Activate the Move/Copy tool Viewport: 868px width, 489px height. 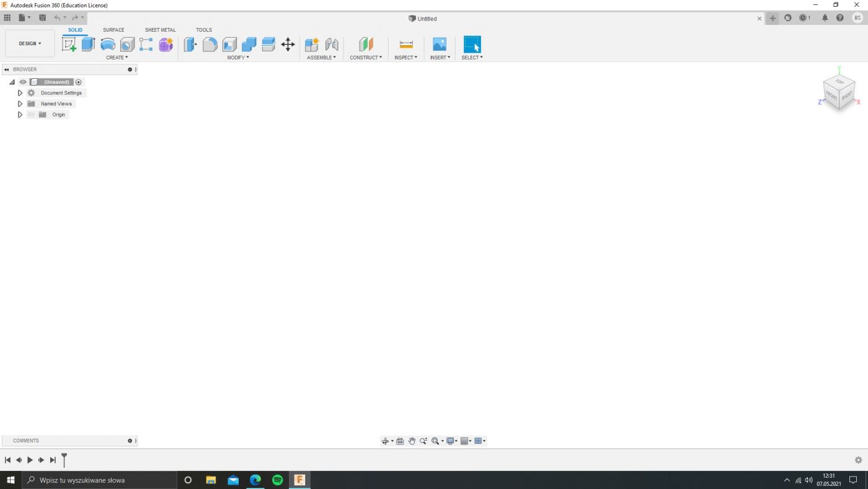click(288, 45)
